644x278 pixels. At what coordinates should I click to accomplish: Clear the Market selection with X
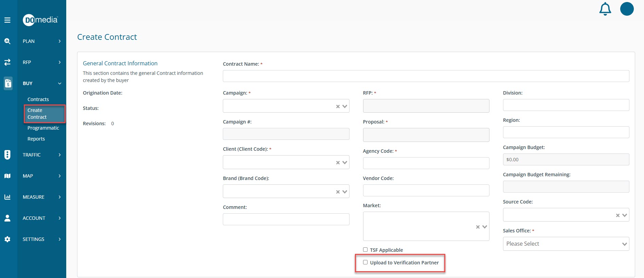pyautogui.click(x=478, y=227)
